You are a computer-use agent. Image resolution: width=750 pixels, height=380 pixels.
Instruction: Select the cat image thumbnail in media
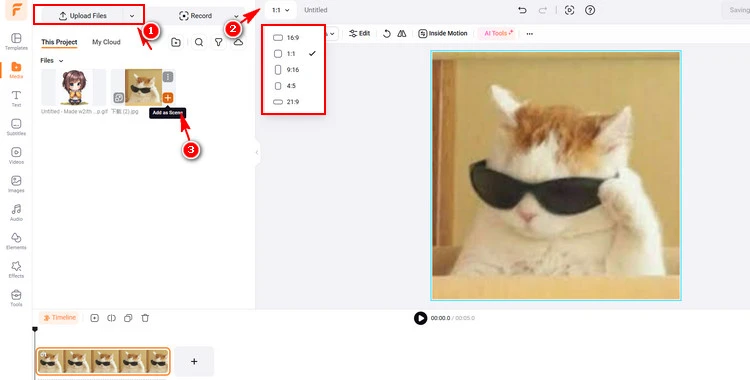coord(143,87)
